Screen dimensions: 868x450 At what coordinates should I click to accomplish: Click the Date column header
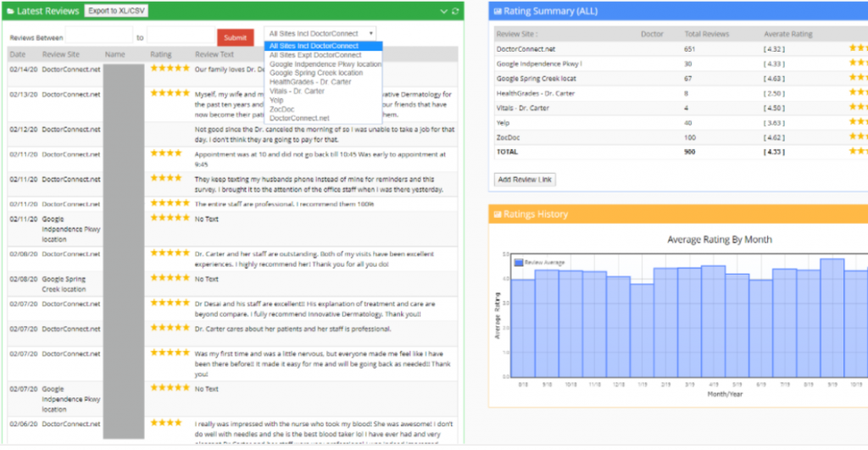(17, 54)
